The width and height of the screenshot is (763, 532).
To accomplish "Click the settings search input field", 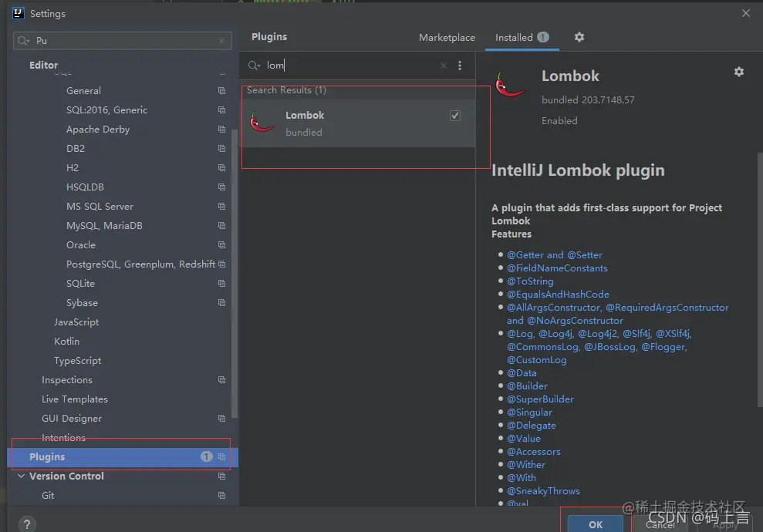I will click(123, 41).
